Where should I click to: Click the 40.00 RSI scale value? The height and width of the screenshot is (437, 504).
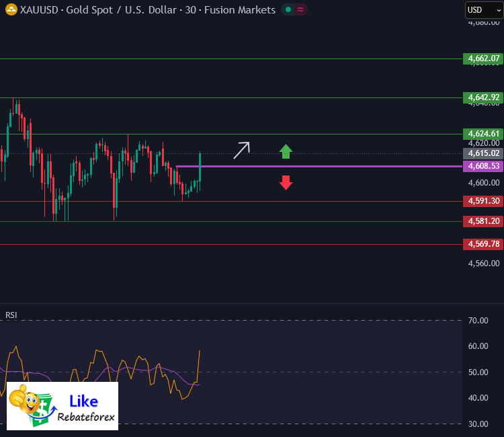click(x=478, y=398)
